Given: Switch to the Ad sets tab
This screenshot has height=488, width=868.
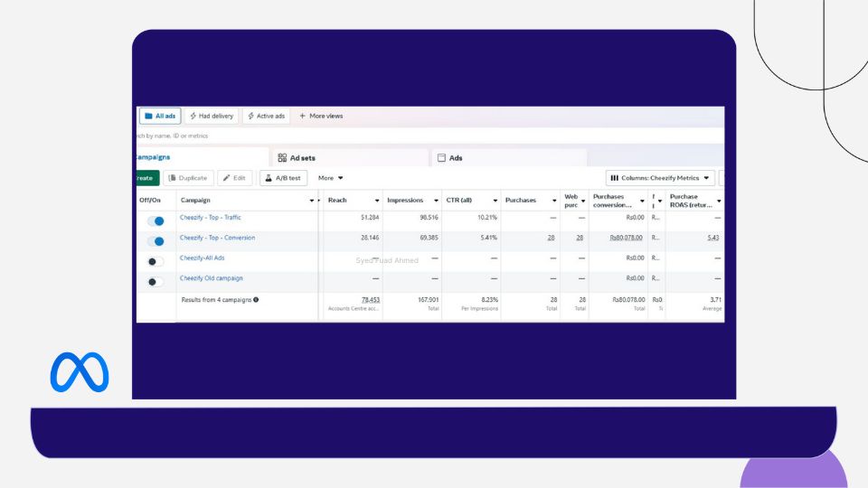Looking at the screenshot, I should coord(302,158).
